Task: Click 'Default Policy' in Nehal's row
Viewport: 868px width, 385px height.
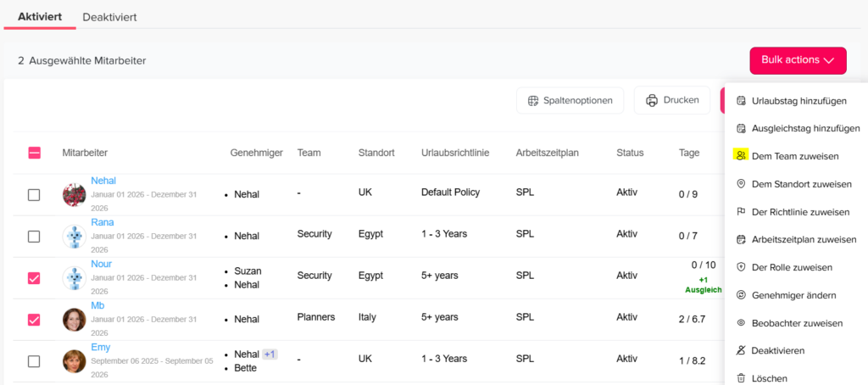Action: [x=450, y=192]
